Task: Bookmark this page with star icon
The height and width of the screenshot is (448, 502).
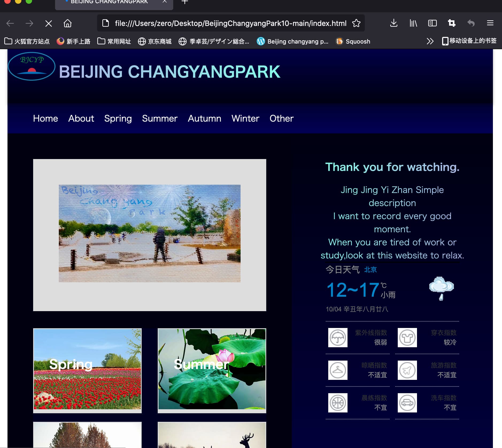Action: point(356,24)
